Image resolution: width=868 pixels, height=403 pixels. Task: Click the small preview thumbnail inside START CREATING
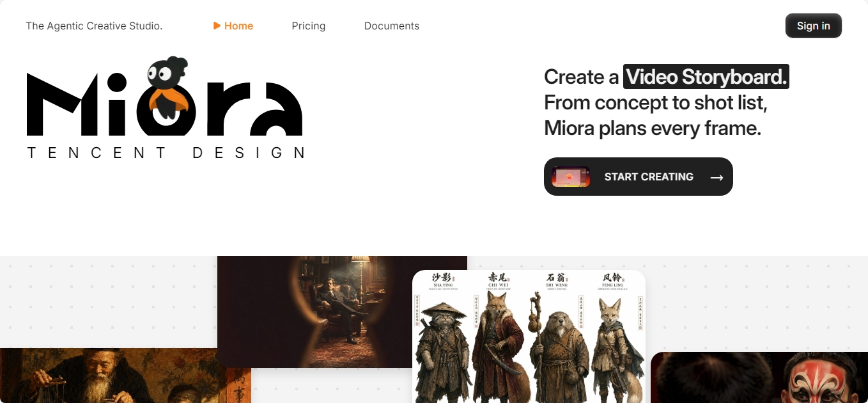click(x=571, y=177)
